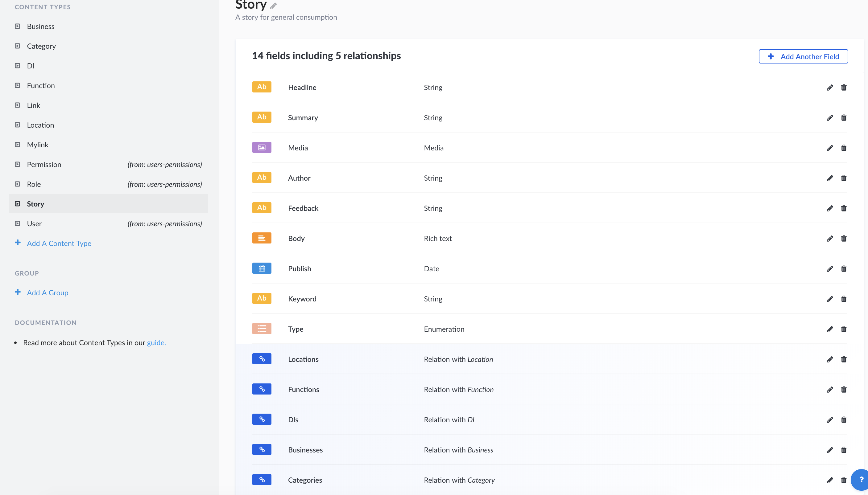Click the rich text icon beside Body

click(261, 238)
